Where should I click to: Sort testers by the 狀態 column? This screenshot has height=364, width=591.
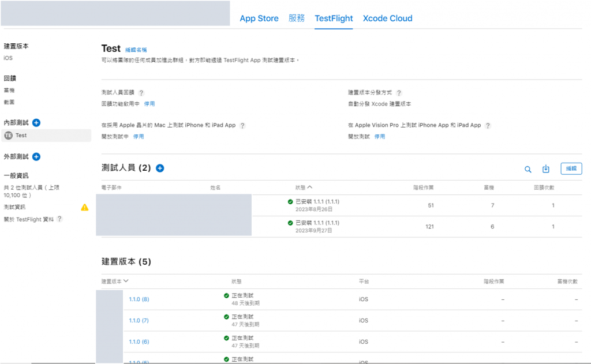[x=304, y=187]
